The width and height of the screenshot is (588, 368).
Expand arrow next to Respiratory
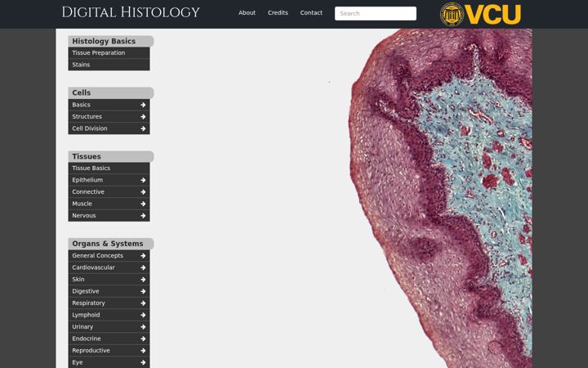click(143, 303)
